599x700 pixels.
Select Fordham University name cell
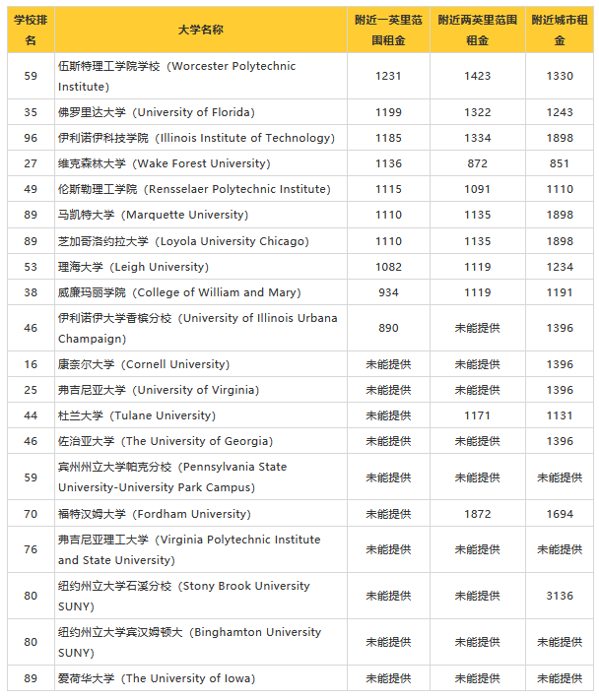click(x=201, y=514)
